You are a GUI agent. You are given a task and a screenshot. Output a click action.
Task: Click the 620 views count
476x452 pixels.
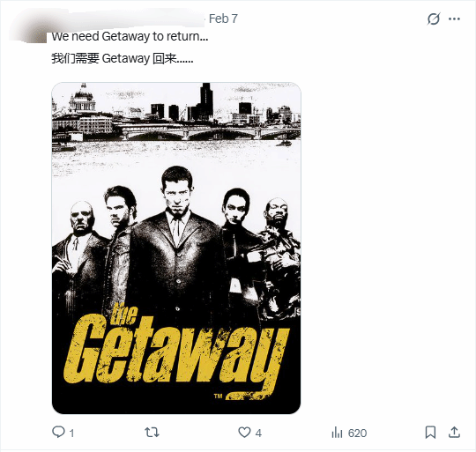[x=358, y=433]
